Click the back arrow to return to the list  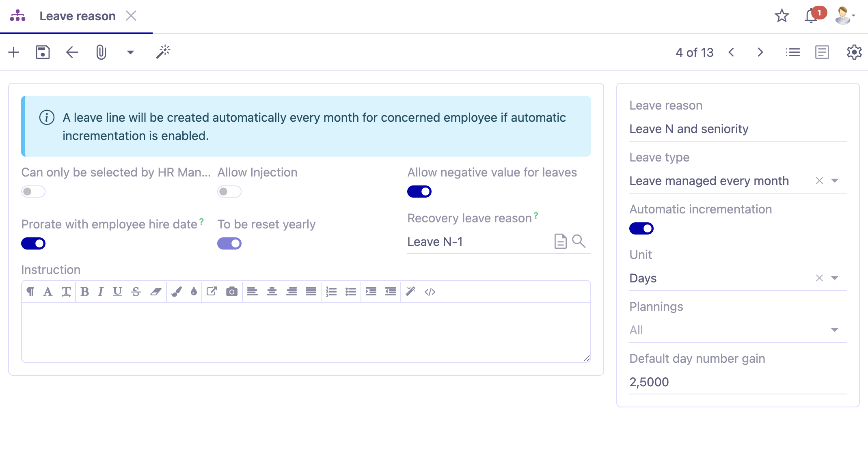pos(71,52)
